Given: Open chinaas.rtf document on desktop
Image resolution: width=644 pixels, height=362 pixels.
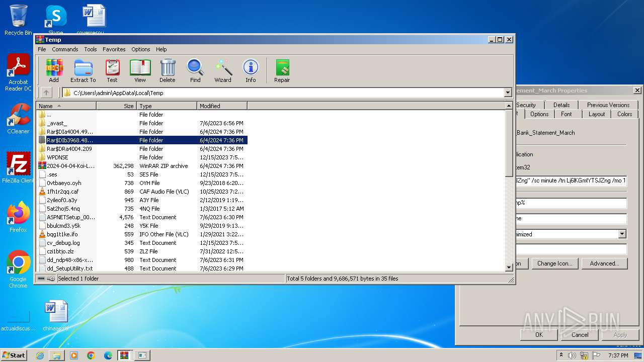Looking at the screenshot, I should (56, 316).
